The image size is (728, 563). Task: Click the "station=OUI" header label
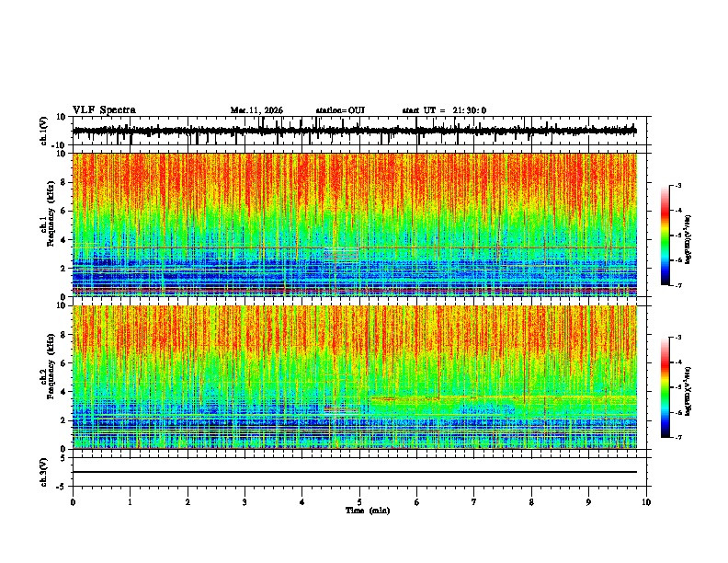tap(340, 110)
